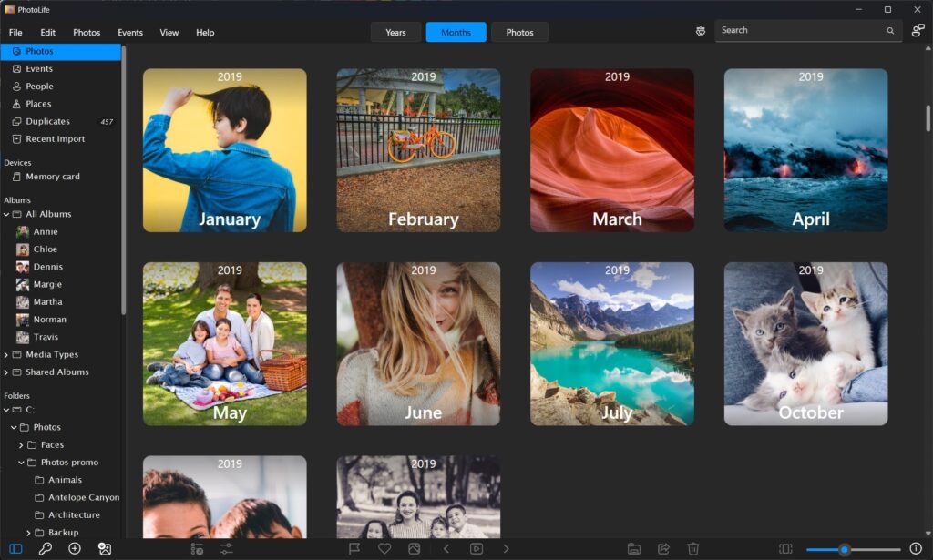Open the March 2019 thumbnail
The image size is (933, 560).
[x=612, y=150]
